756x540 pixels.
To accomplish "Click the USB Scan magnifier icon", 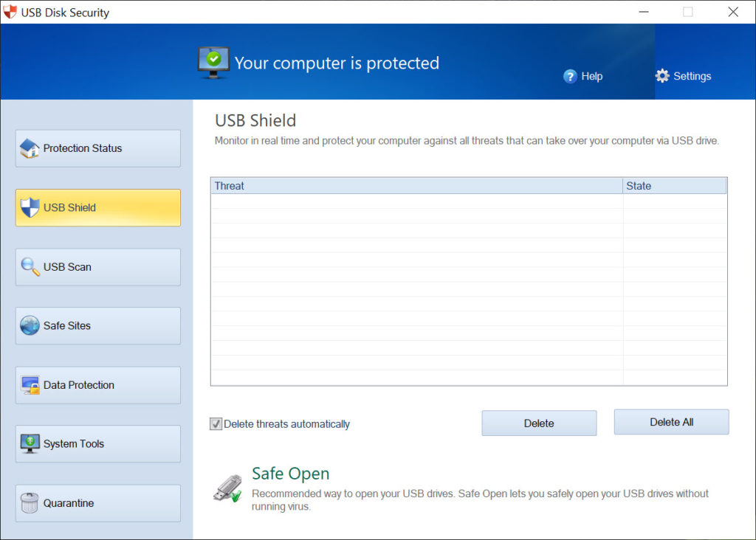I will pyautogui.click(x=30, y=267).
